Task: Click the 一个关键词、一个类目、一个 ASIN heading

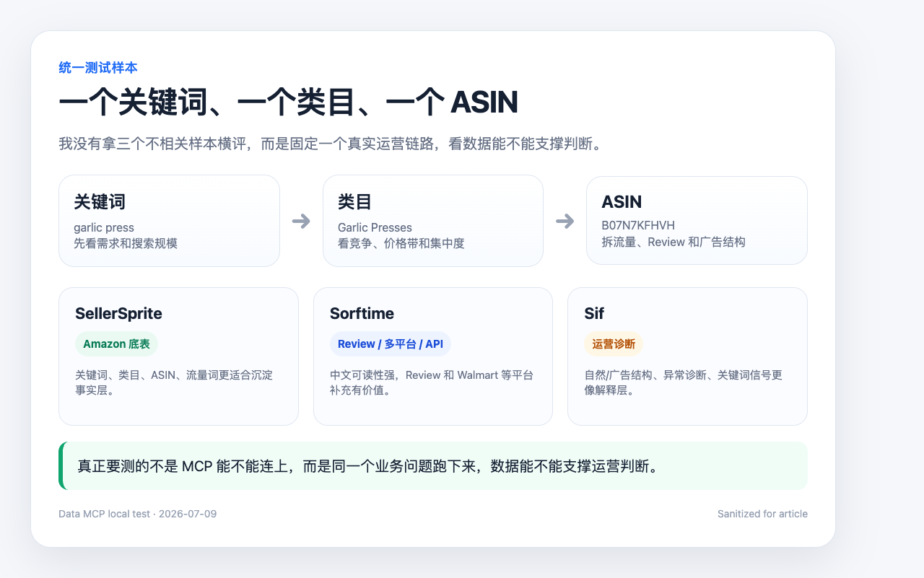Action: click(x=288, y=103)
